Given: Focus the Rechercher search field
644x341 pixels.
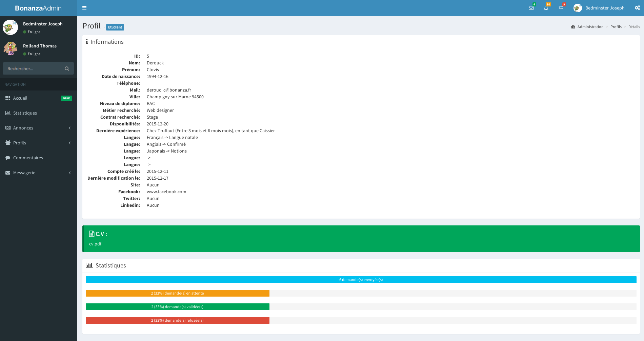Looking at the screenshot, I should pos(33,68).
